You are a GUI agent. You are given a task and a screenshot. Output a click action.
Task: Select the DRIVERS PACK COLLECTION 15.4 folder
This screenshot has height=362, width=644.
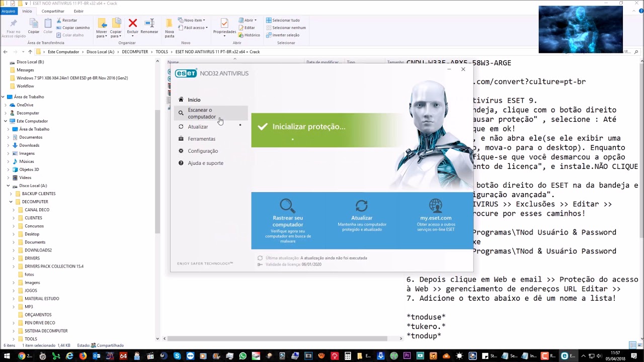point(54,266)
